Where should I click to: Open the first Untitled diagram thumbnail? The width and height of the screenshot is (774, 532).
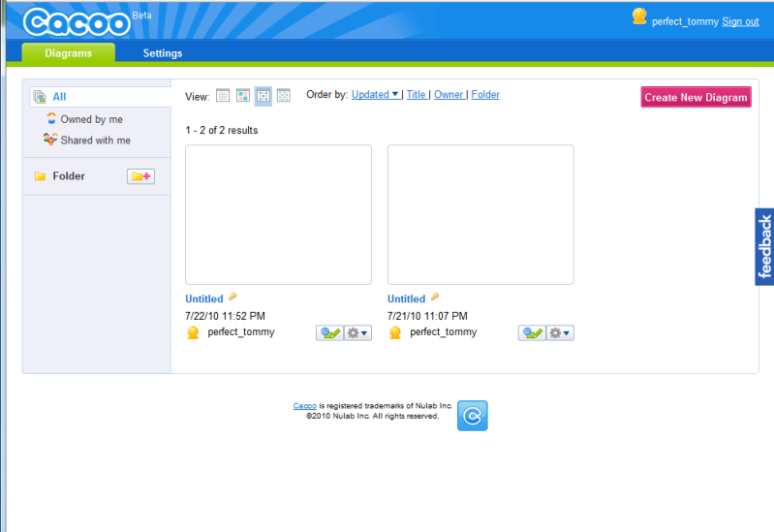click(x=278, y=214)
